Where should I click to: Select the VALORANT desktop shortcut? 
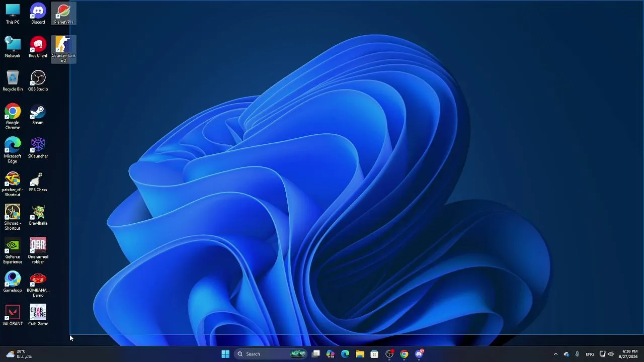13,316
